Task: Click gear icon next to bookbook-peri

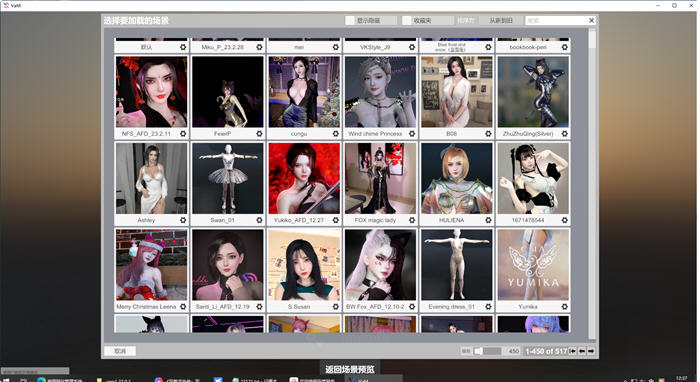Action: point(565,47)
